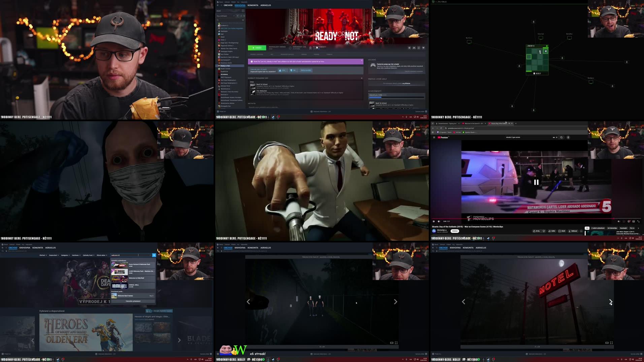
Task: Pause video with YouTube control bar button
Action: [433, 221]
